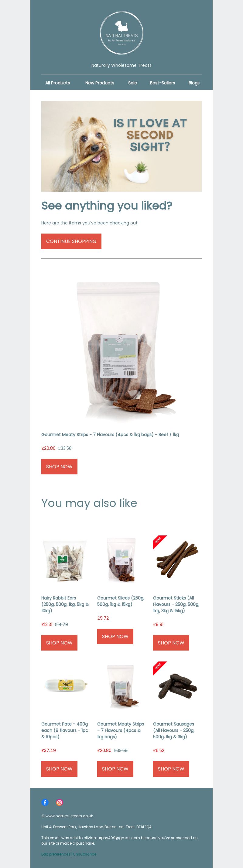Click the Hairy Rabbit Ears product image
The width and height of the screenshot is (243, 868).
(x=65, y=561)
